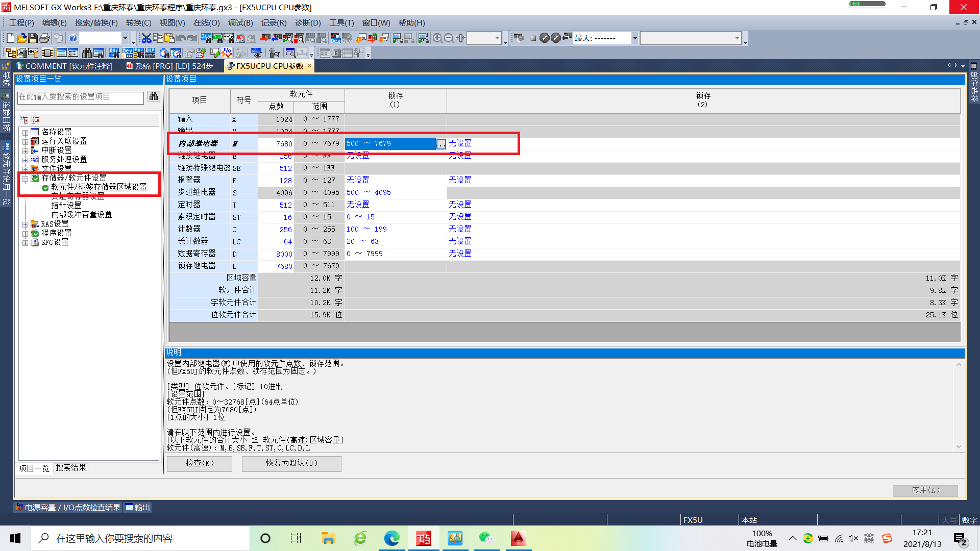This screenshot has width=980, height=551.
Task: Click the 恢复为默认(U) button
Action: click(291, 463)
